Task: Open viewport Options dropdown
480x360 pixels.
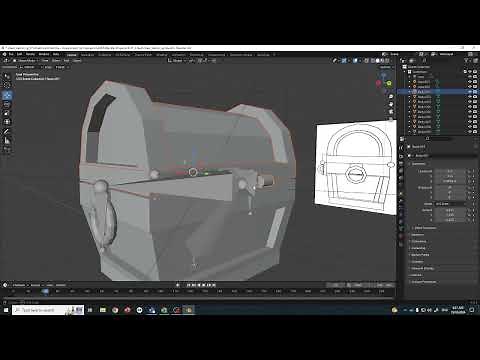Action: tap(386, 67)
